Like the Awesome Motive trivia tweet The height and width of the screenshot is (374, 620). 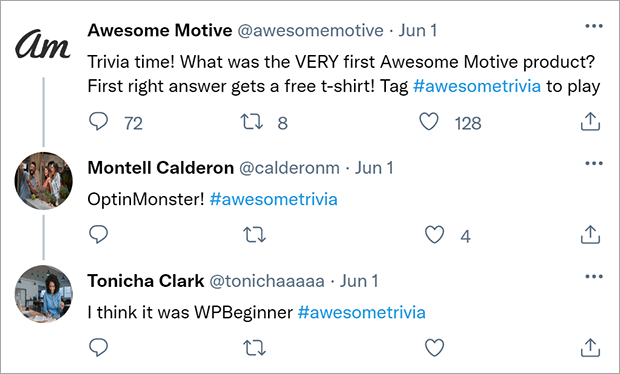point(429,121)
